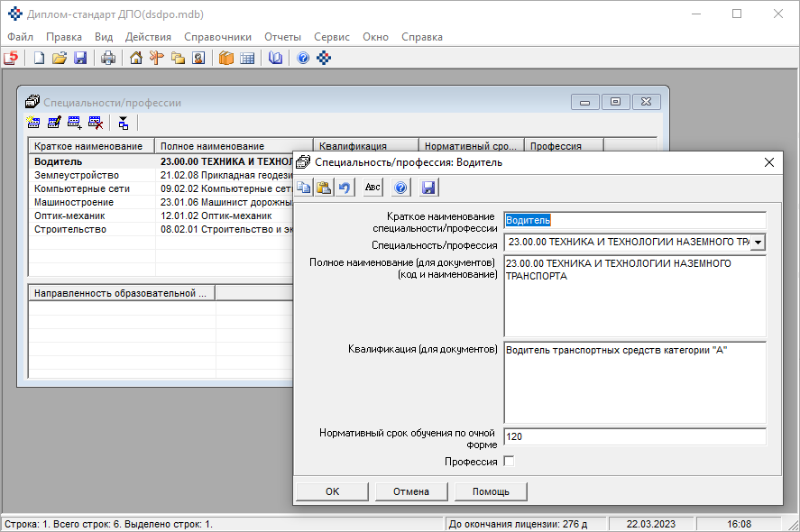Save the record using dialog's floppy icon
Image resolution: width=800 pixels, height=532 pixels.
pos(428,188)
